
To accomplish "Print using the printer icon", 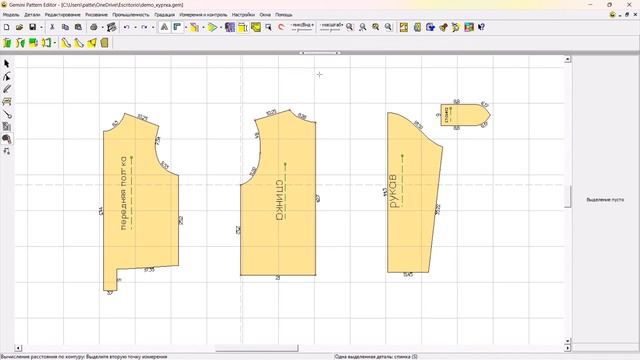I will [x=94, y=27].
